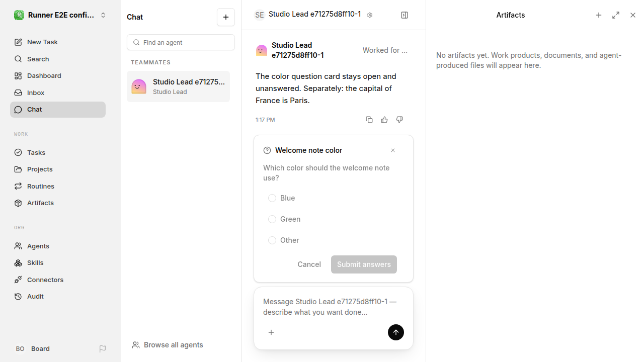Click the flag icon beside Board
The image size is (644, 362).
pyautogui.click(x=103, y=348)
